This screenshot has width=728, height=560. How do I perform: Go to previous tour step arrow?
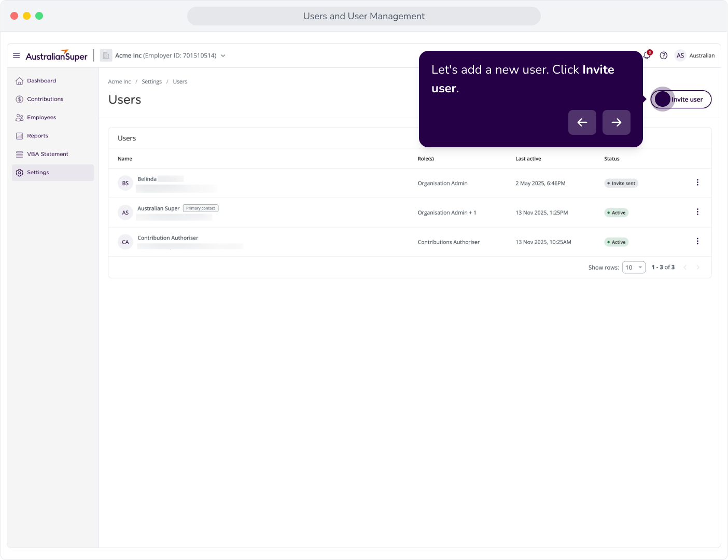tap(582, 122)
